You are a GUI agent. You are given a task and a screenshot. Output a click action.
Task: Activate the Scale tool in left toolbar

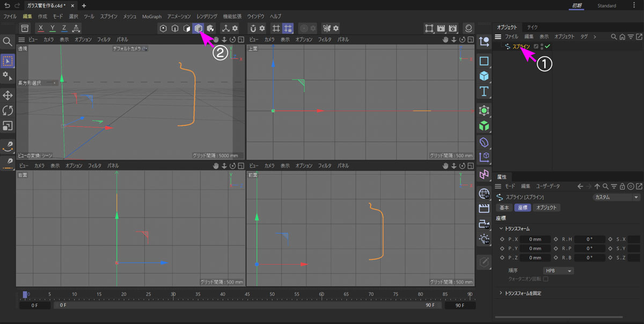point(8,126)
